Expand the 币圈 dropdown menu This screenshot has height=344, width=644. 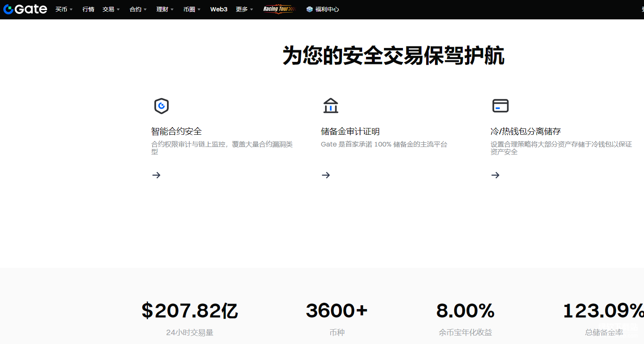tap(192, 9)
